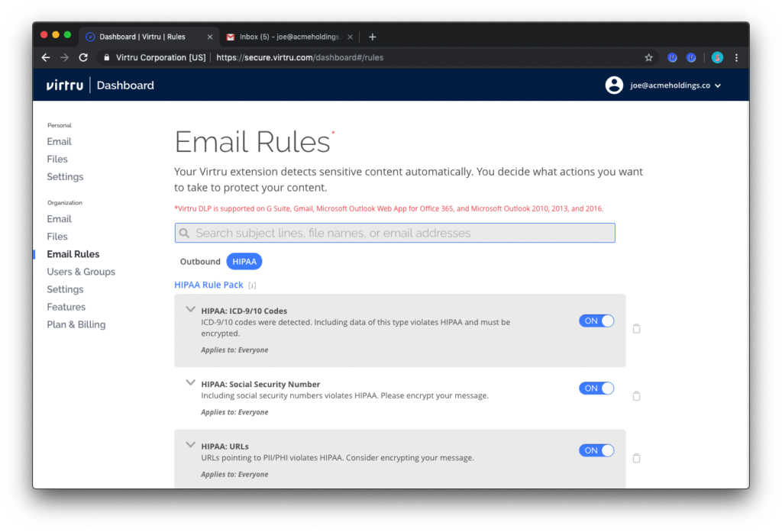Click trash icon for Social Security Number rule
Screen dimensions: 782x532
pos(636,396)
